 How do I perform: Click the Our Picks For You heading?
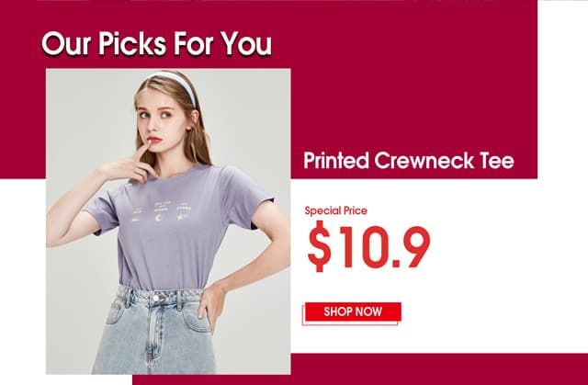click(156, 43)
